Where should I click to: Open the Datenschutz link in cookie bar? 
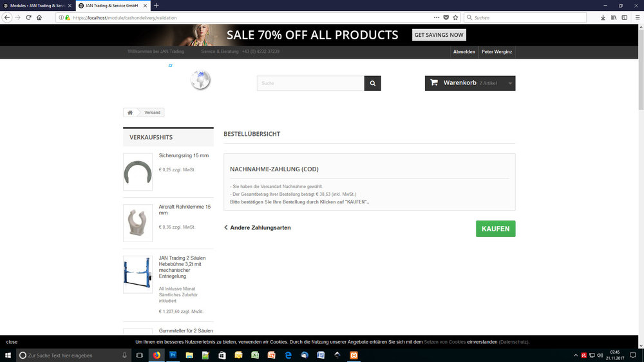click(x=513, y=342)
